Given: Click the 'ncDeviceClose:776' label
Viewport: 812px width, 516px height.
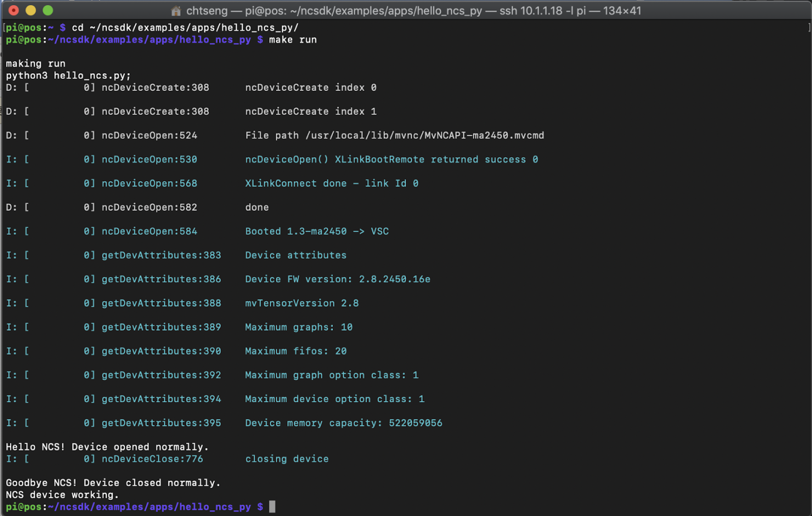Looking at the screenshot, I should click(x=152, y=459).
